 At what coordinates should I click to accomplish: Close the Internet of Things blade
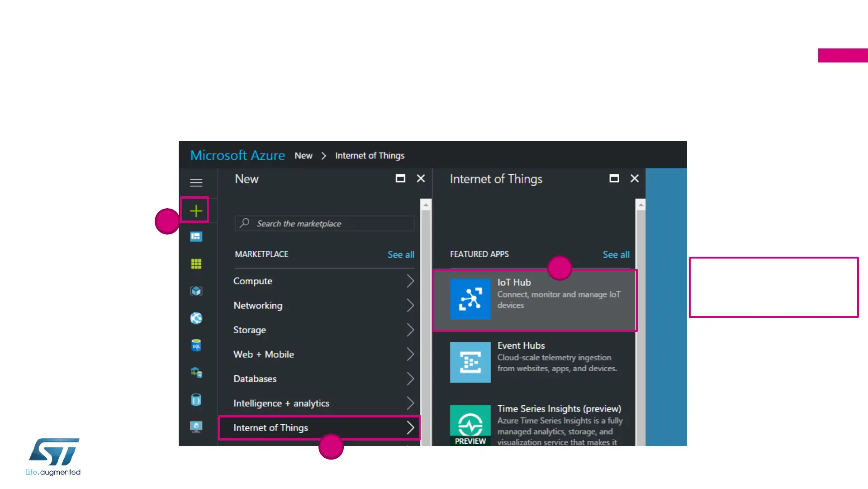pos(635,178)
